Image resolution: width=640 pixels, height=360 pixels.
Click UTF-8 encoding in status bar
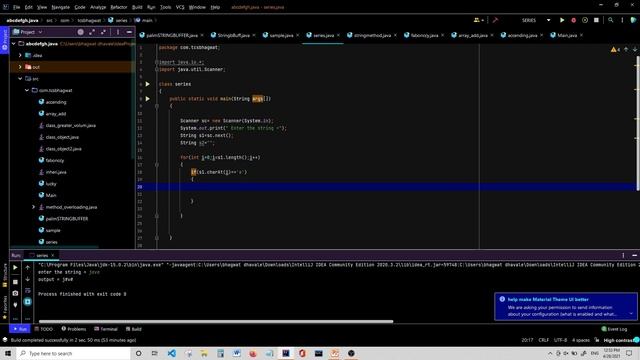coord(560,340)
